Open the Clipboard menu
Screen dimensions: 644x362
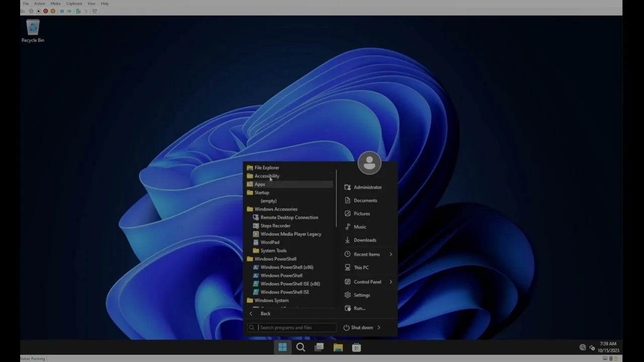point(74,4)
